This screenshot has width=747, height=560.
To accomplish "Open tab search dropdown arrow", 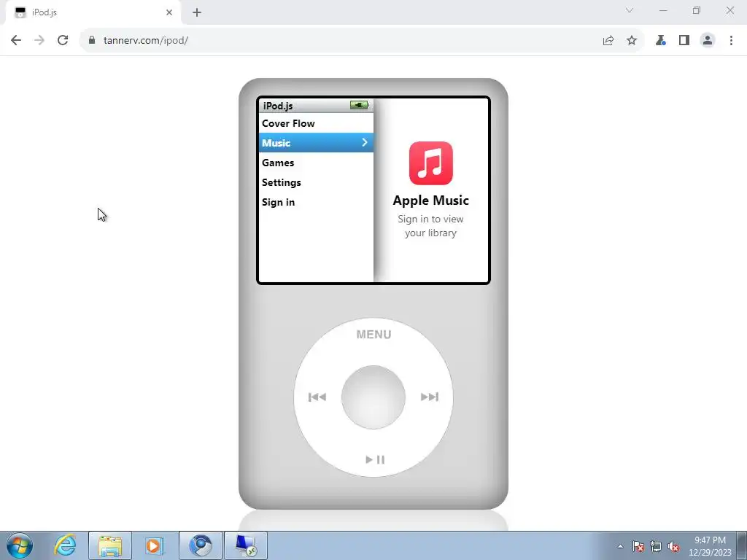I will pyautogui.click(x=630, y=10).
